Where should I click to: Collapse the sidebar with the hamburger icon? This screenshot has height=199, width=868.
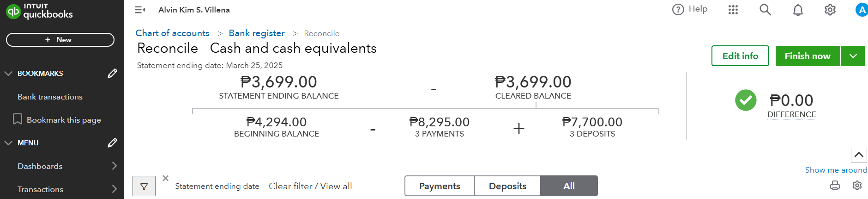[140, 10]
